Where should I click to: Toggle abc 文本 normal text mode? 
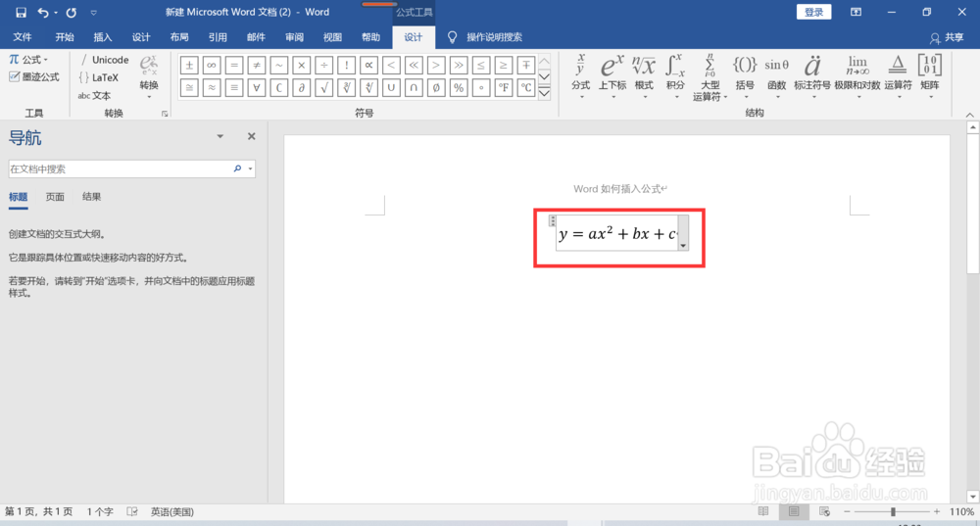[94, 96]
